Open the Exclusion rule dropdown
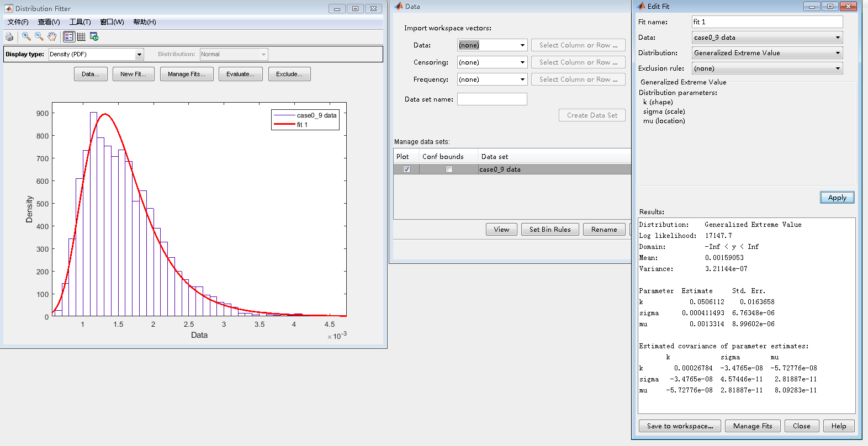Screen dimensions: 868x446 pos(768,68)
